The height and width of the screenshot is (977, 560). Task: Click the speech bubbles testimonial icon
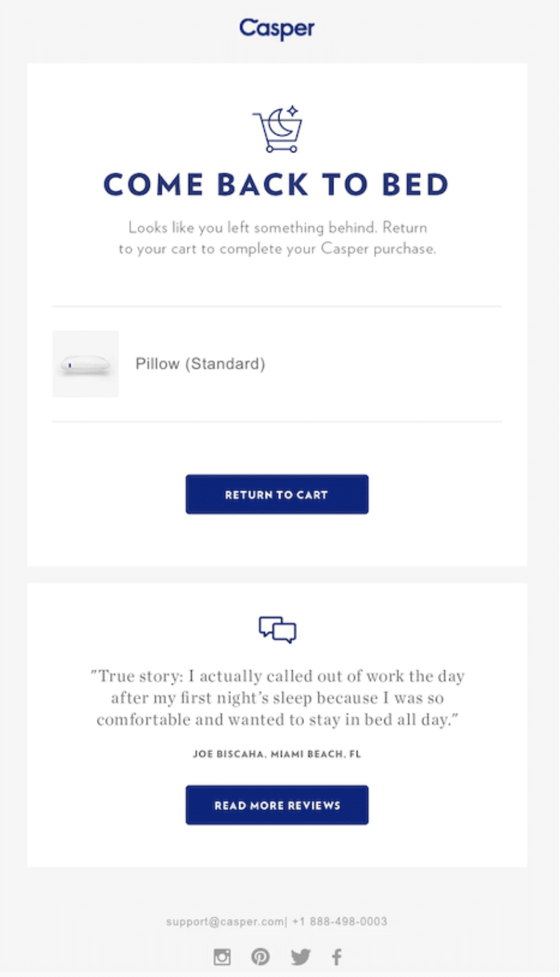tap(277, 630)
